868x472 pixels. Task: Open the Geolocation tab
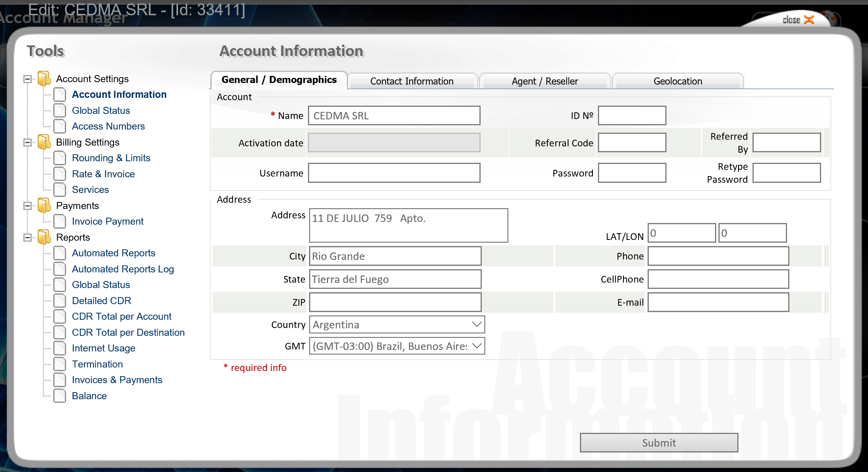(x=677, y=81)
